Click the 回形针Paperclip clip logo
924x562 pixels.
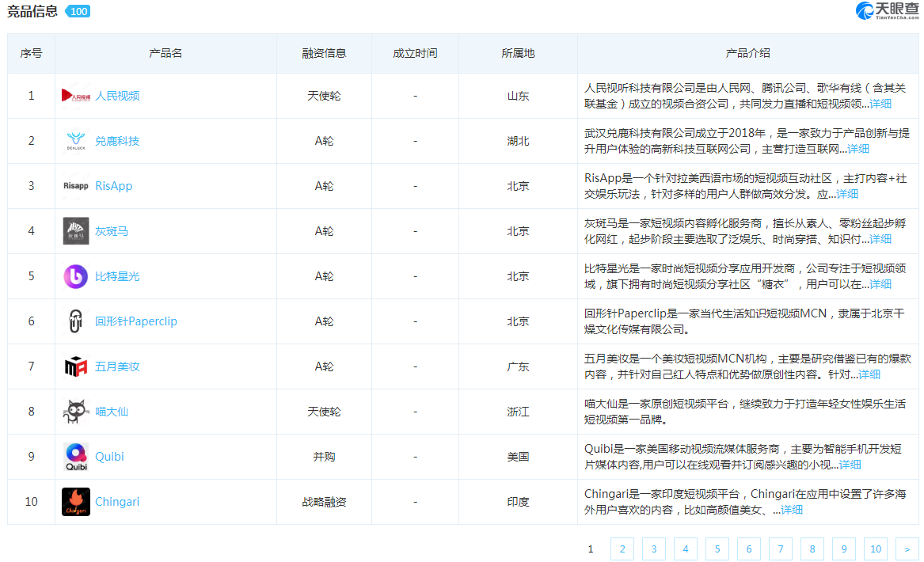coord(75,321)
